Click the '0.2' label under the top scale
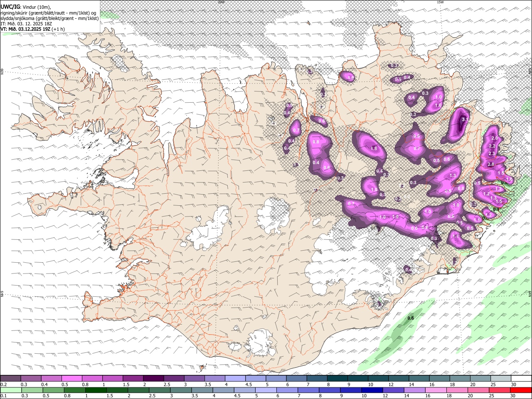Viewport: 532px width, 399px height. click(4, 384)
